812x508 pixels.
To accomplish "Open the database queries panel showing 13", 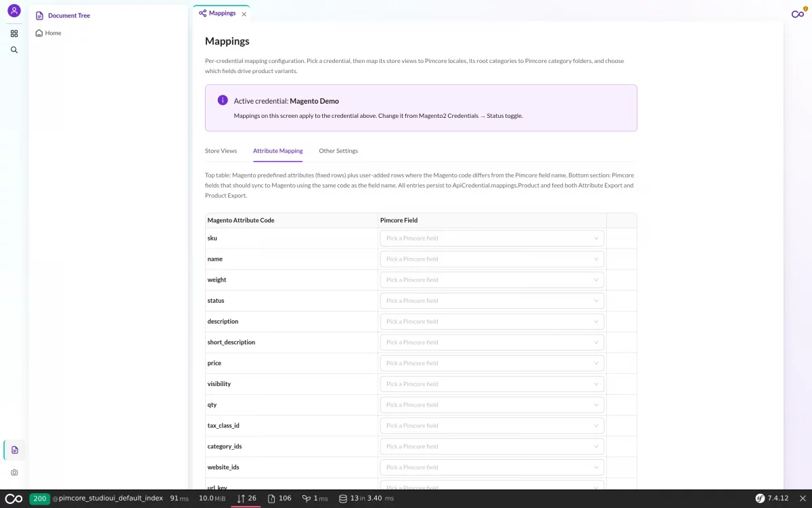I will coord(366,499).
